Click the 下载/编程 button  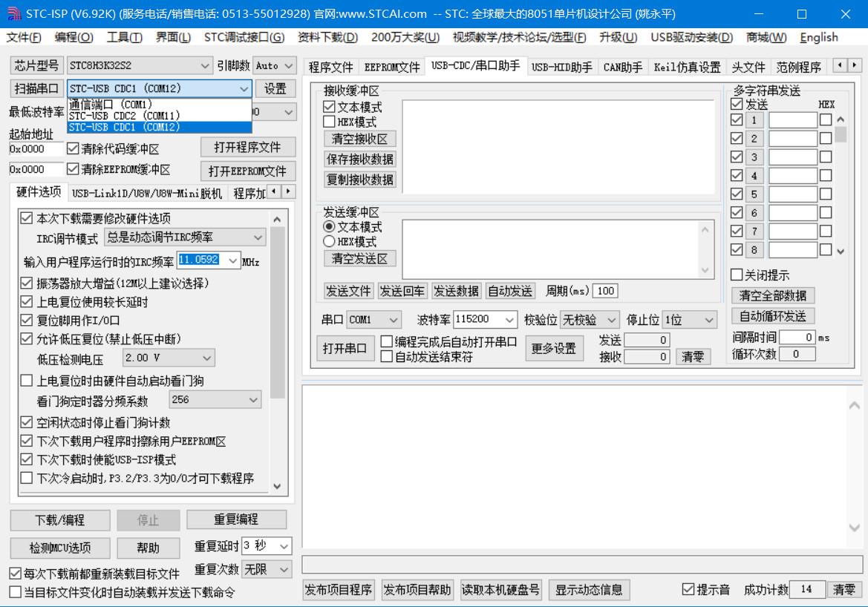click(60, 520)
